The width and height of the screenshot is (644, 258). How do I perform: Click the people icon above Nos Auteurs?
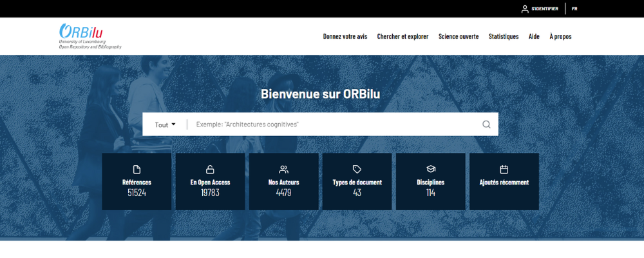pos(283,169)
